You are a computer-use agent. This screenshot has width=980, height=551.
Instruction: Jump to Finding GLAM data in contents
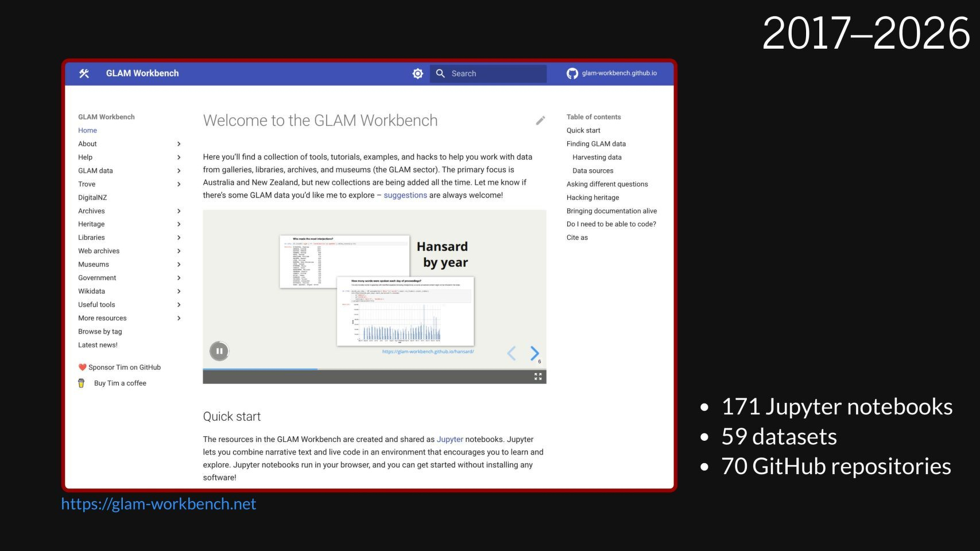(596, 144)
